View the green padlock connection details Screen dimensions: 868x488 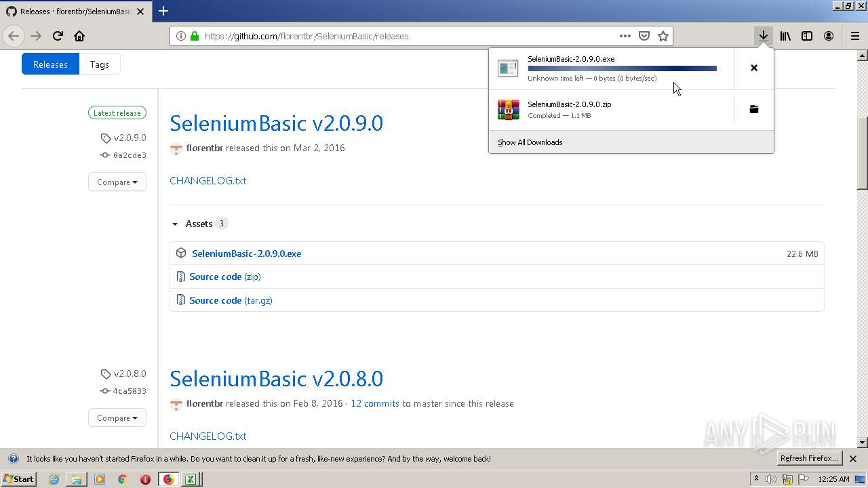pyautogui.click(x=195, y=36)
